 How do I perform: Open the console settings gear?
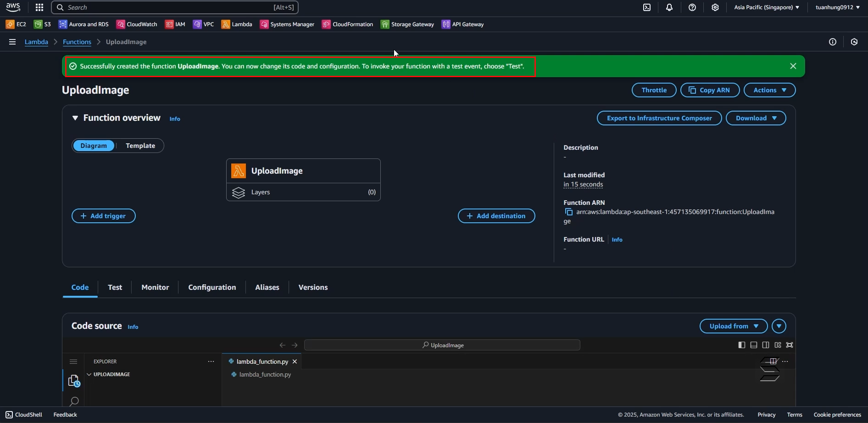click(715, 7)
